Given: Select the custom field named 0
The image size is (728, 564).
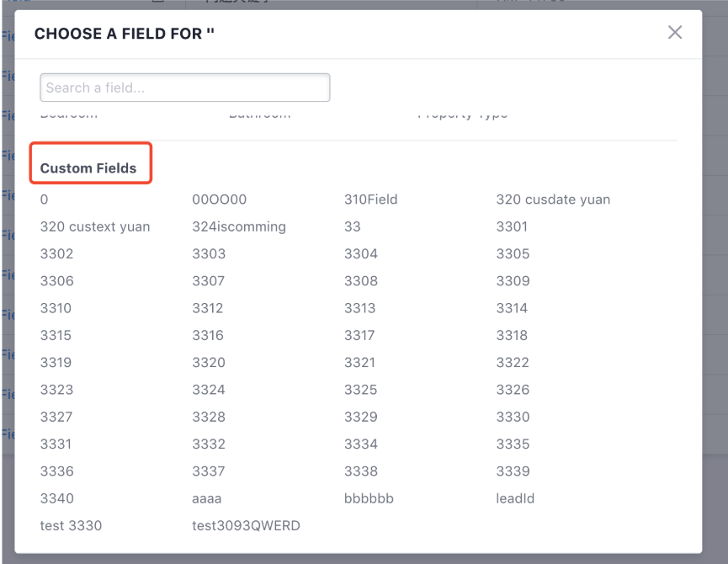Looking at the screenshot, I should (x=44, y=200).
